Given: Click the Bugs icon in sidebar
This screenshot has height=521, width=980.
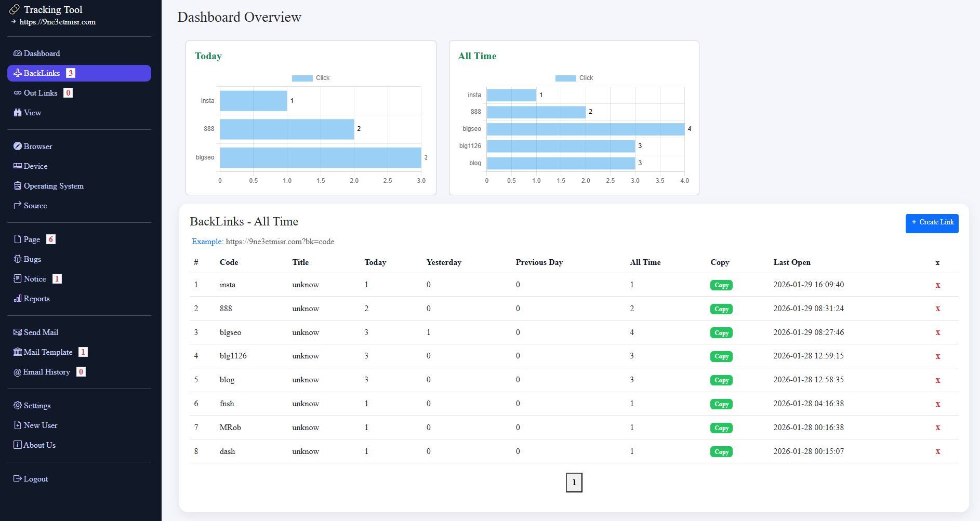Looking at the screenshot, I should (17, 259).
